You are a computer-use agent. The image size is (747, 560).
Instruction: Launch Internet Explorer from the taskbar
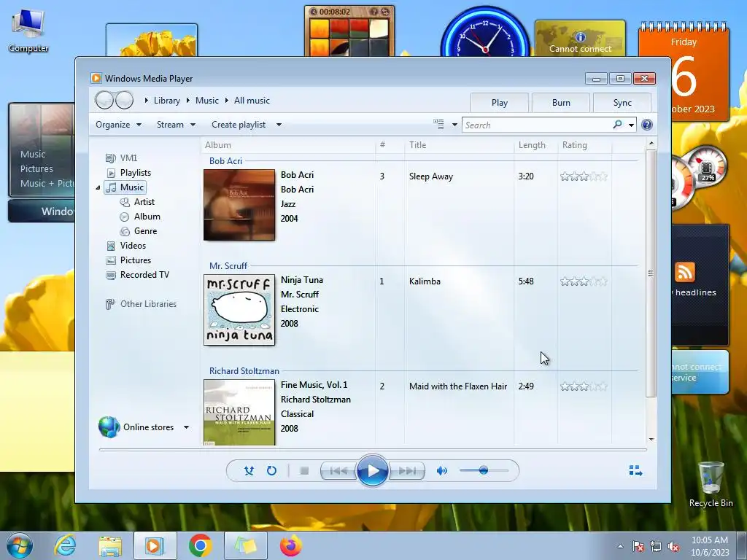coord(65,545)
